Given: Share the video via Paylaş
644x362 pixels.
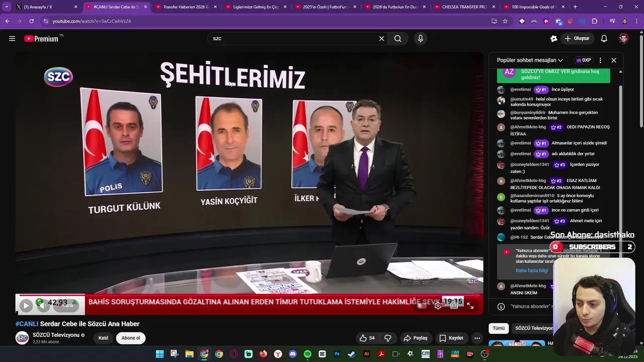Looking at the screenshot, I should (x=416, y=338).
